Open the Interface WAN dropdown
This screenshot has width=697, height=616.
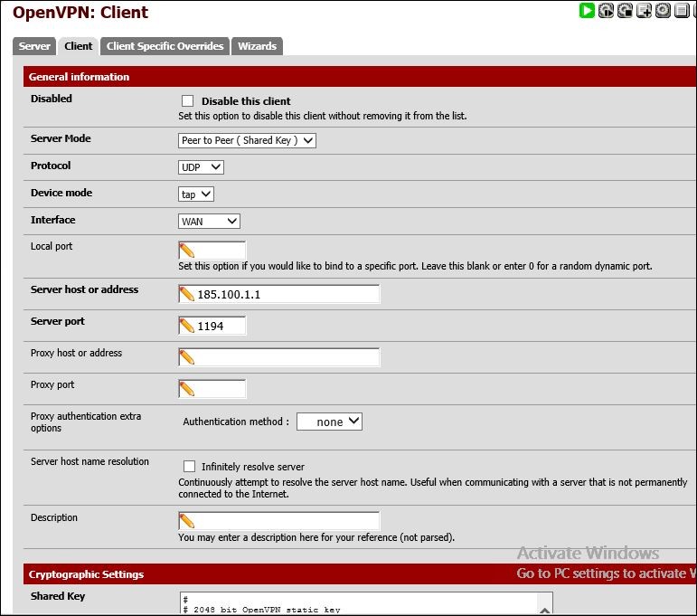209,222
